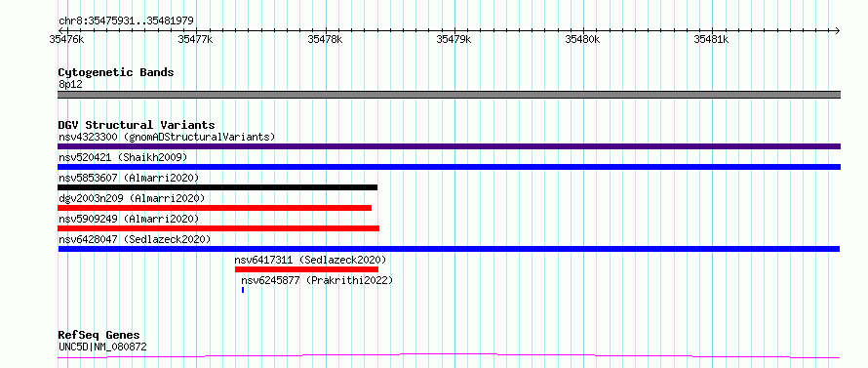Image resolution: width=868 pixels, height=368 pixels.
Task: Click the 35476k ruler tick label
Action: (66, 39)
